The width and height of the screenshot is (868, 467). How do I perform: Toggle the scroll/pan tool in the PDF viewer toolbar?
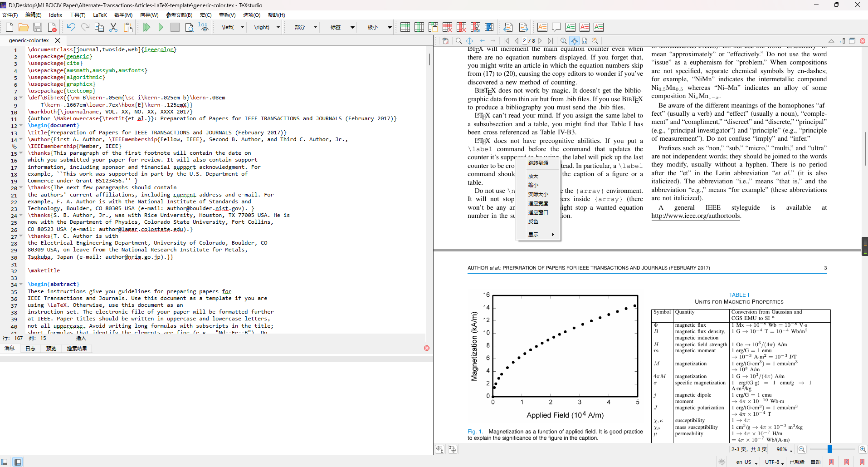click(469, 41)
